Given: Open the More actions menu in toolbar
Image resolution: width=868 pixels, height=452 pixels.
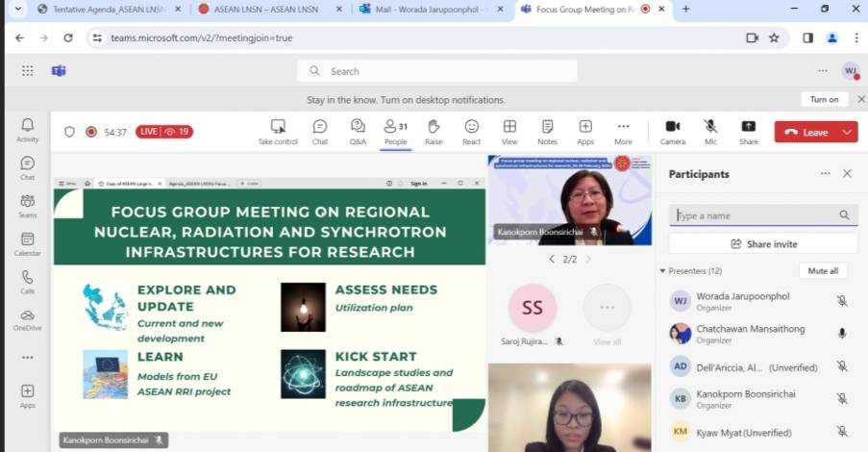Looking at the screenshot, I should coord(623,131).
